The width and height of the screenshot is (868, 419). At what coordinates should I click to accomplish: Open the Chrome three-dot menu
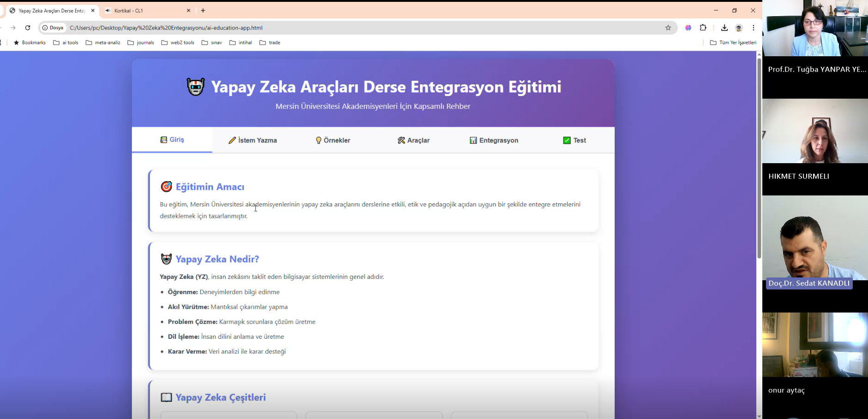coord(753,28)
